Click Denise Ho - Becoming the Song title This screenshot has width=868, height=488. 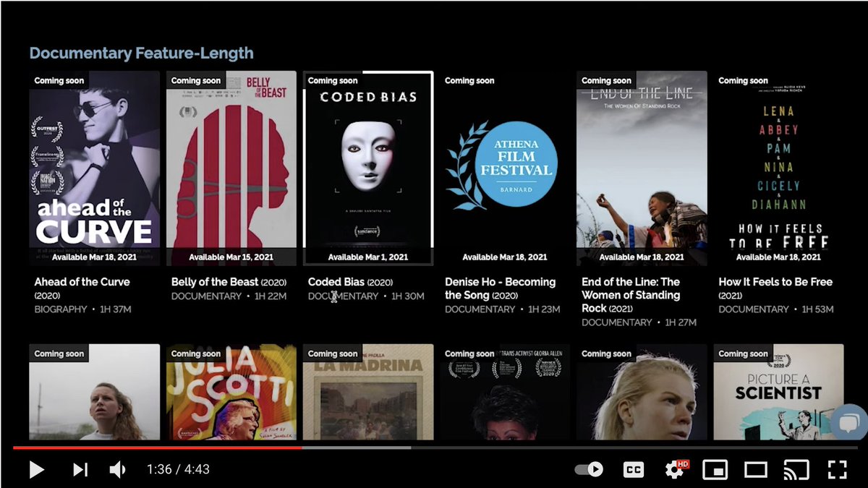coord(501,288)
